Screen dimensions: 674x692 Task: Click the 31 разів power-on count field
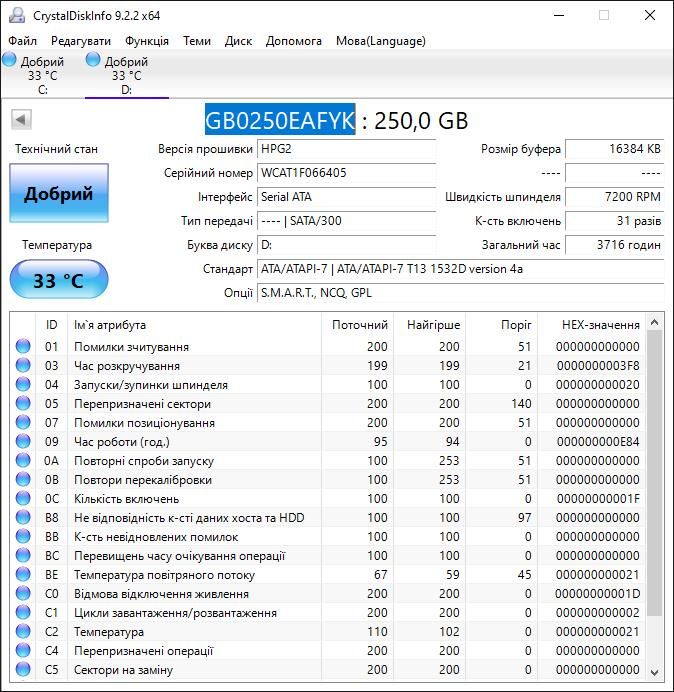[614, 221]
